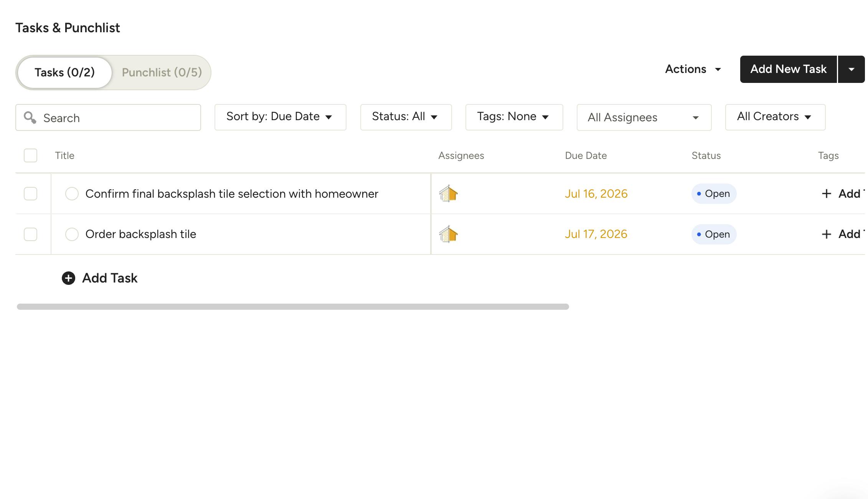Click Add Task below the list

click(100, 278)
